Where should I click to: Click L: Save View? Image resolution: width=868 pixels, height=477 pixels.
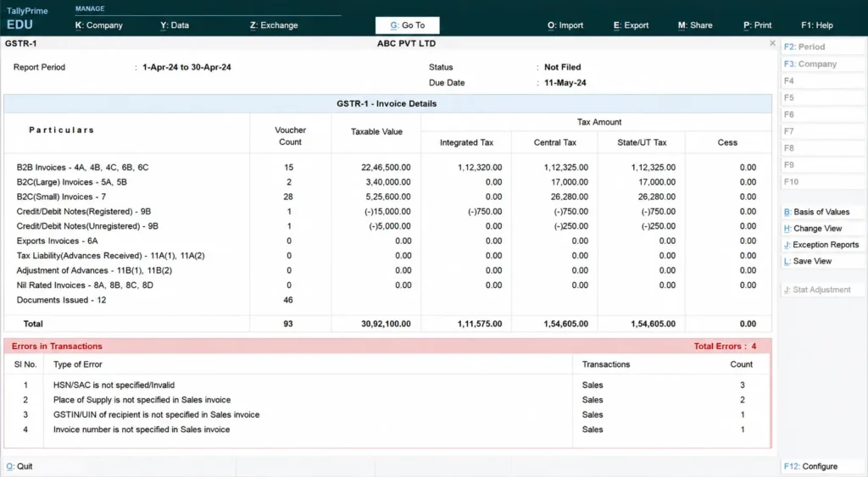pos(822,261)
